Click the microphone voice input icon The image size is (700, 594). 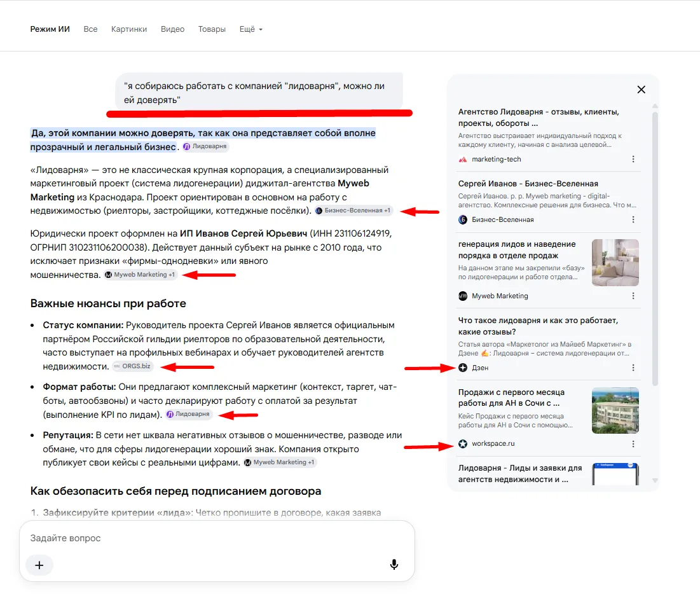click(x=394, y=565)
